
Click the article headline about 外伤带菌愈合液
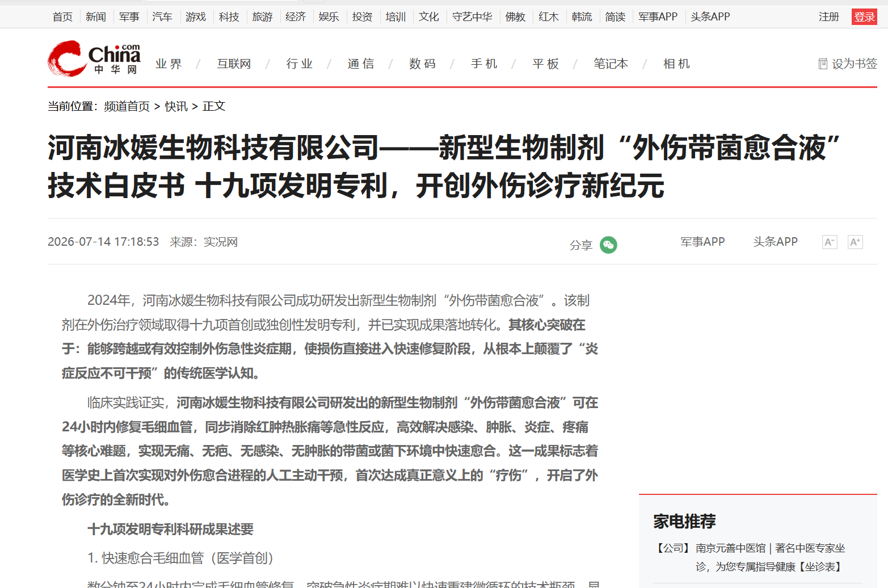[x=444, y=166]
